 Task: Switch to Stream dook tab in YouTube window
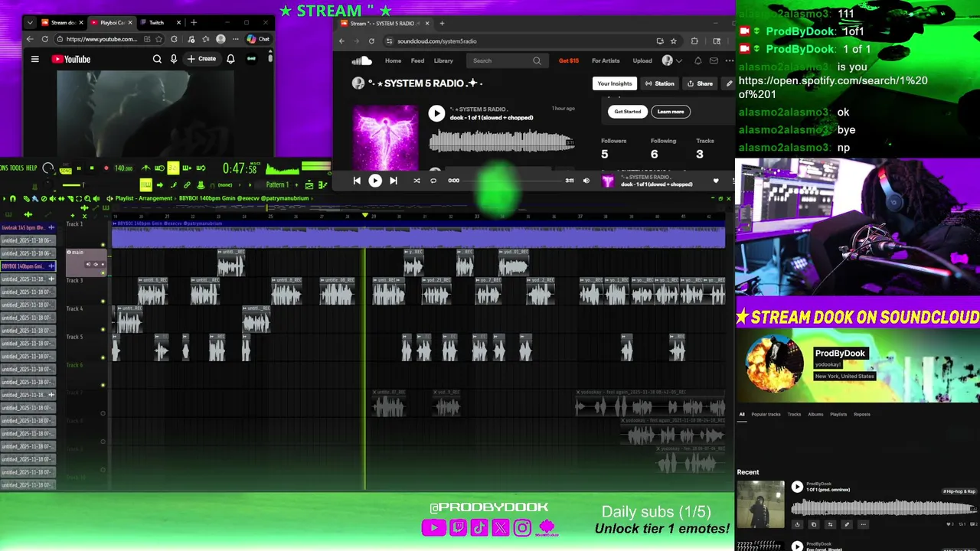pos(62,22)
